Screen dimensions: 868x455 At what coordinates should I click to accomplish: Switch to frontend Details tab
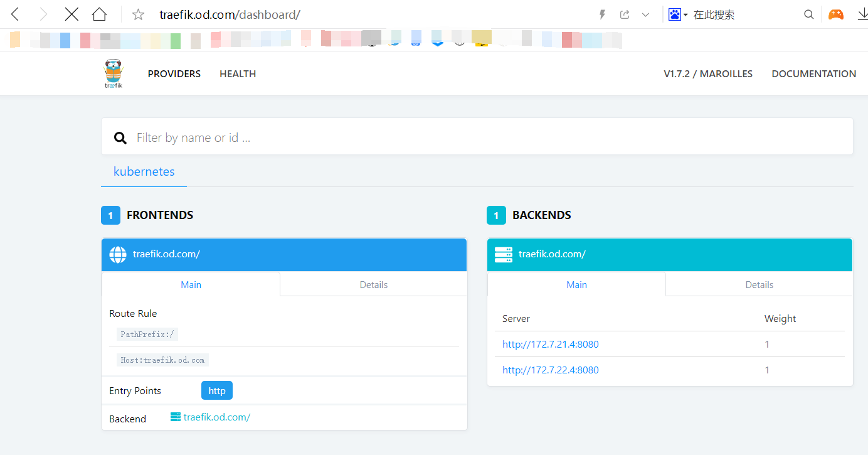click(x=374, y=284)
